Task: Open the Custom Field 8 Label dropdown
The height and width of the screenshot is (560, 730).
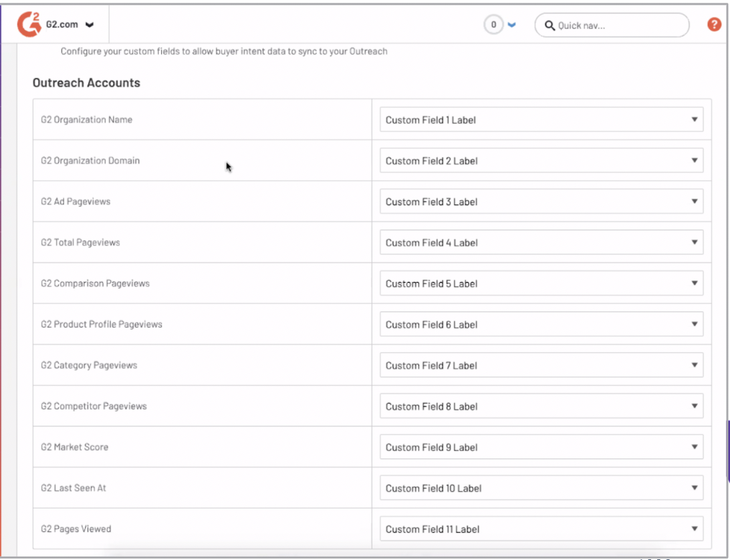Action: click(541, 406)
